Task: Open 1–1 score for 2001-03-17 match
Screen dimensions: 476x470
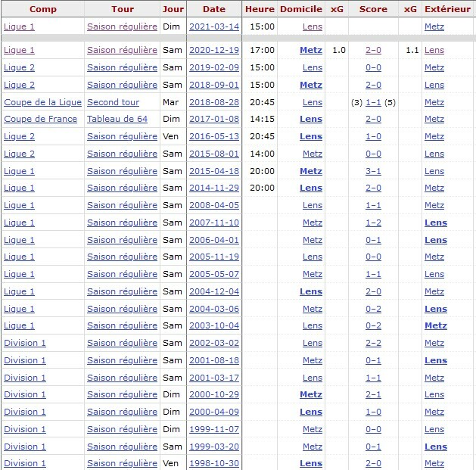Action: coord(373,378)
